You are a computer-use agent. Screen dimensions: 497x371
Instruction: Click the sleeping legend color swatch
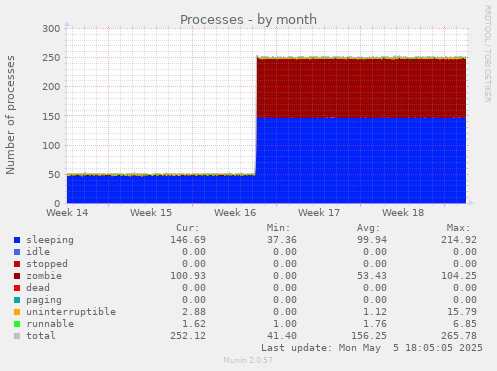click(x=17, y=240)
